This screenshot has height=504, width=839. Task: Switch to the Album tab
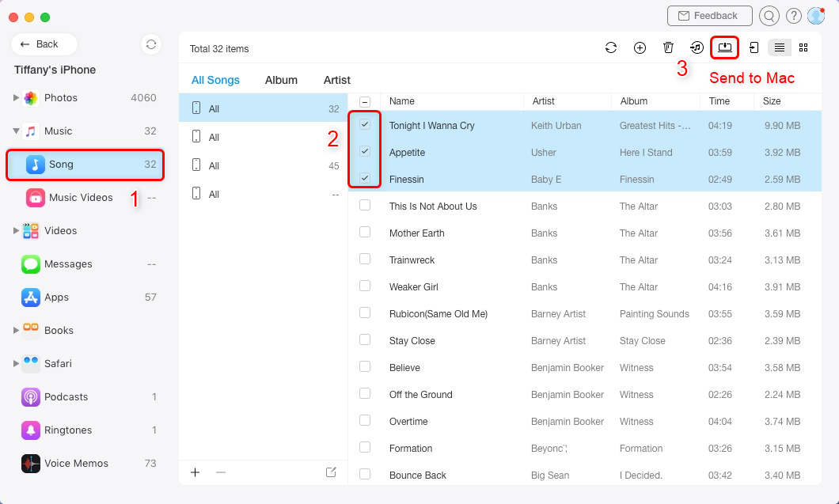[x=282, y=80]
